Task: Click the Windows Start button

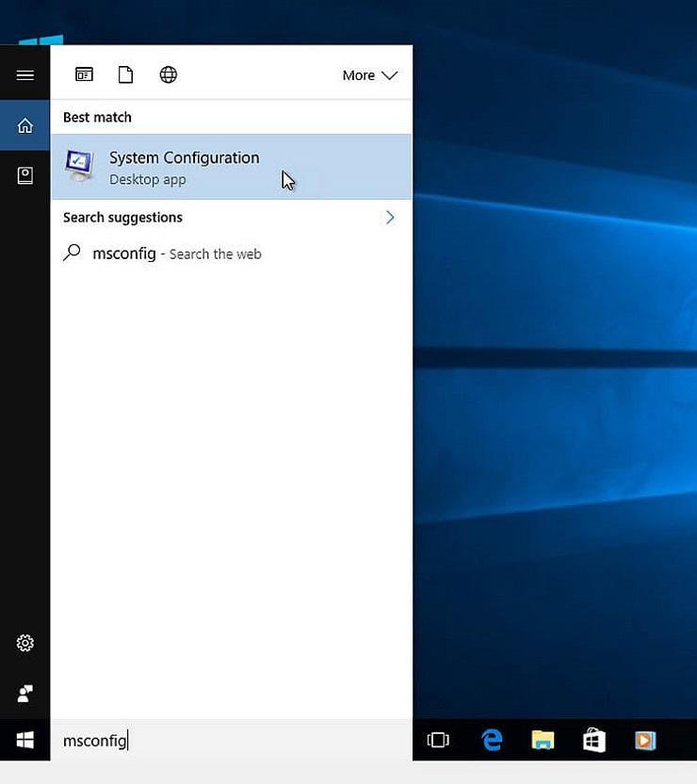Action: point(25,740)
